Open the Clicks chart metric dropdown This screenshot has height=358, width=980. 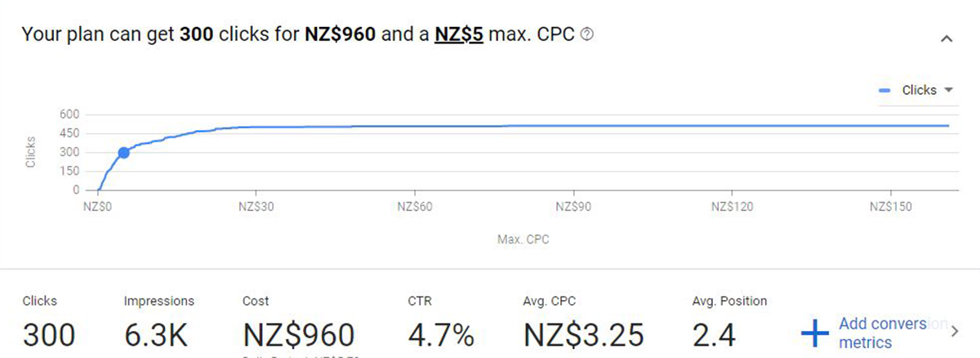coord(949,90)
